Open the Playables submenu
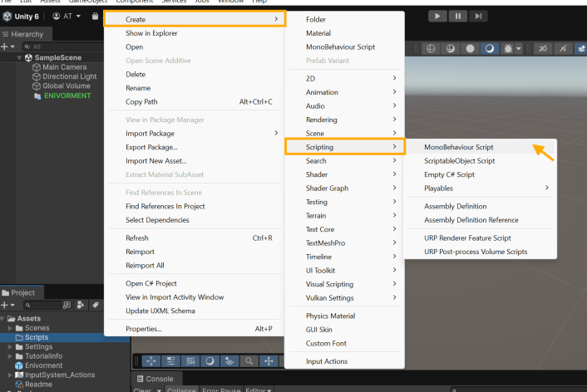 [x=481, y=189]
